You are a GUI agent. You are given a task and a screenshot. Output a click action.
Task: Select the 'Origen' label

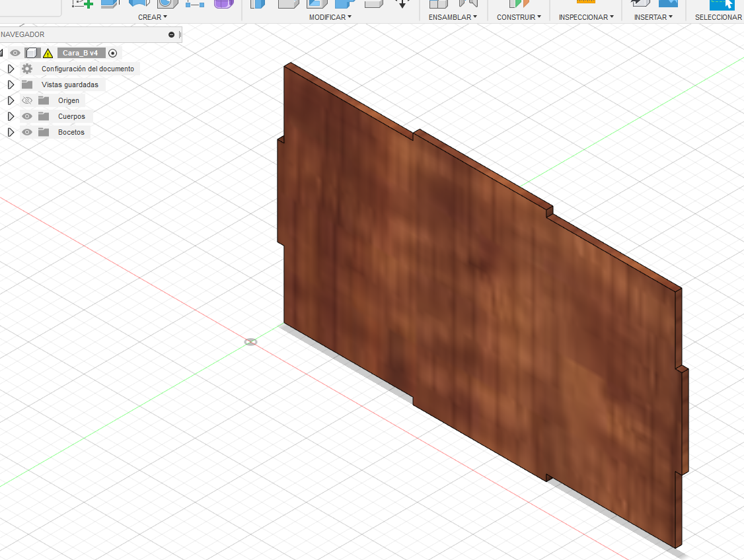coord(68,100)
